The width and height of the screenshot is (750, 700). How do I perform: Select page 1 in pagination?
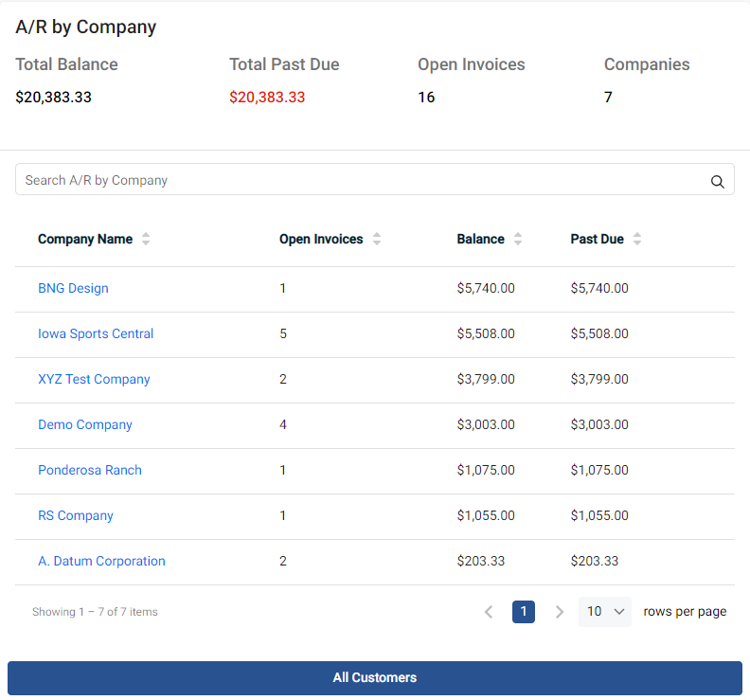pos(524,612)
